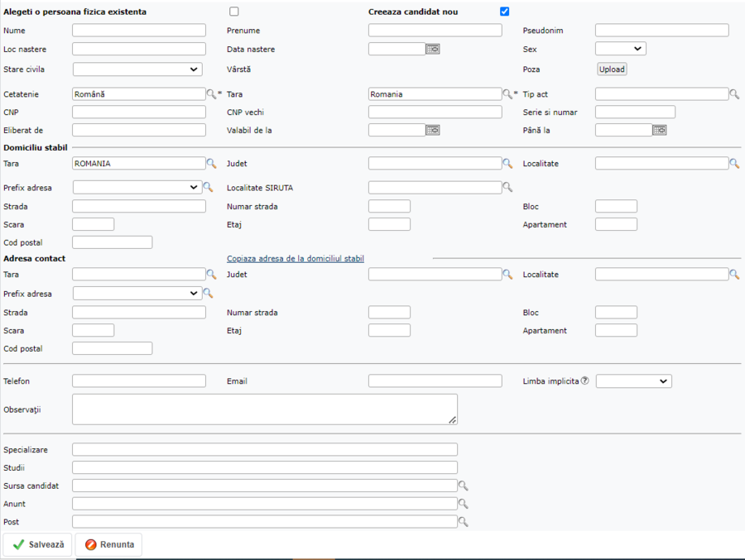Click the Salvează button
The image size is (745, 560).
click(38, 545)
